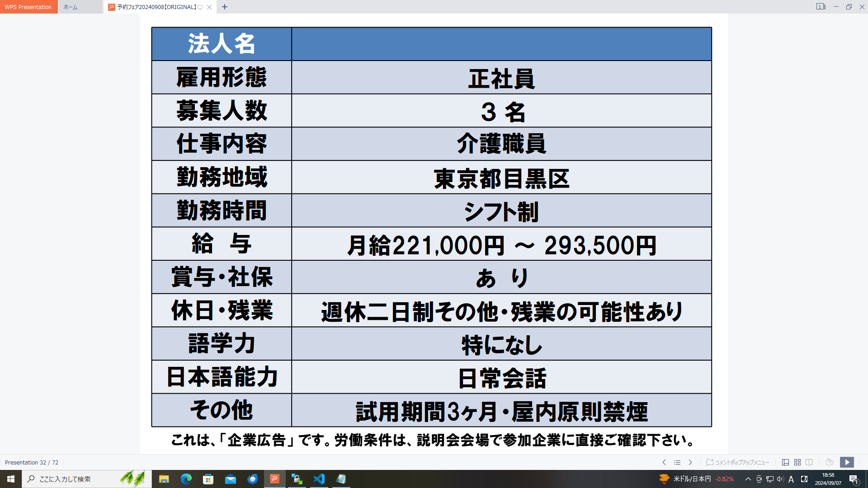Open the notepad app at the end of the taskbar
868x488 pixels.
[x=341, y=479]
